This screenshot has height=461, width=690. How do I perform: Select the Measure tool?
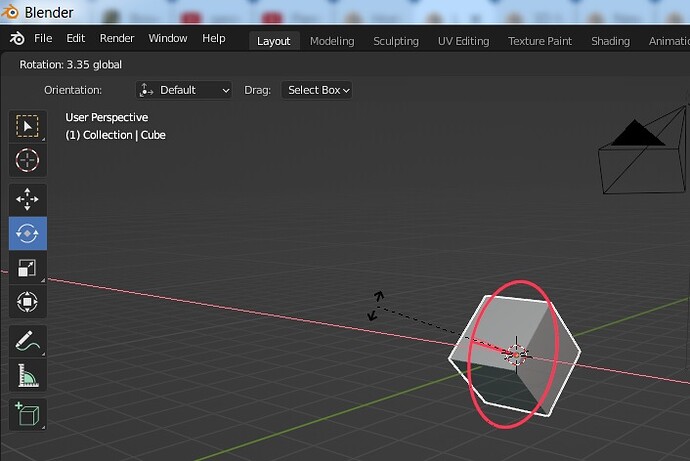(x=27, y=375)
